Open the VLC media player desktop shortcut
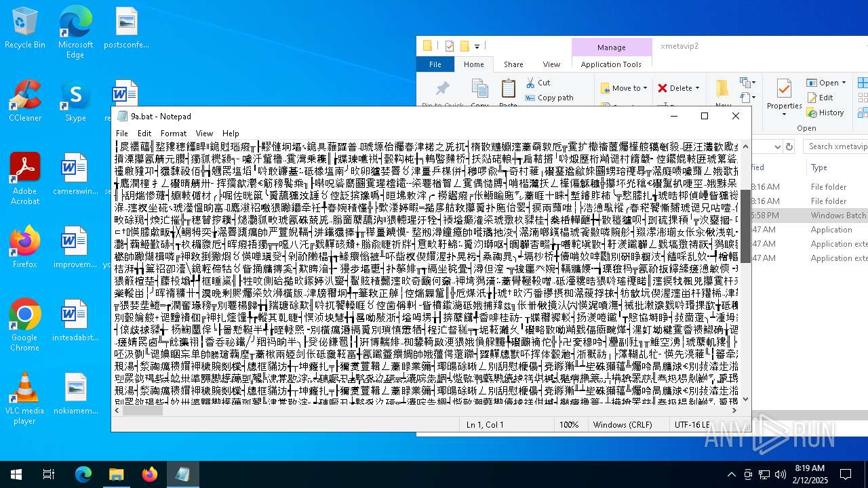 coord(24,398)
